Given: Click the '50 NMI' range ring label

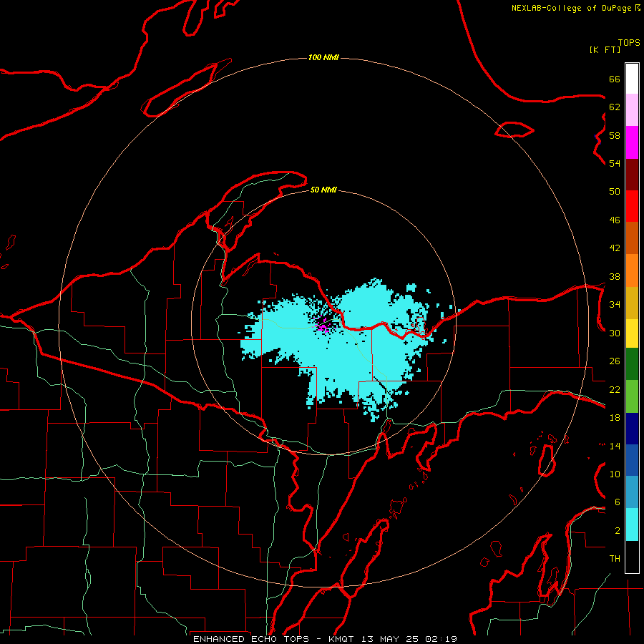Looking at the screenshot, I should [323, 190].
